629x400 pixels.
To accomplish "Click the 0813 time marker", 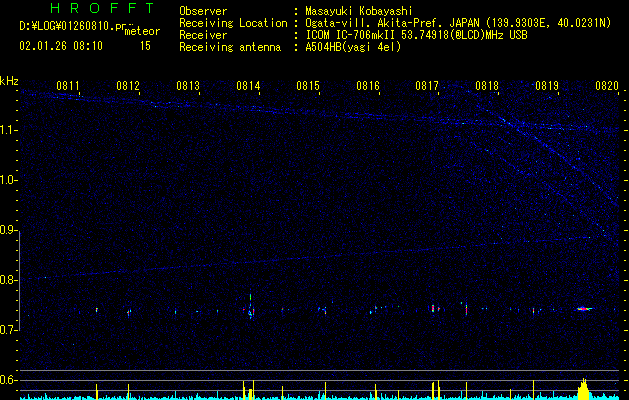I will pyautogui.click(x=188, y=85).
